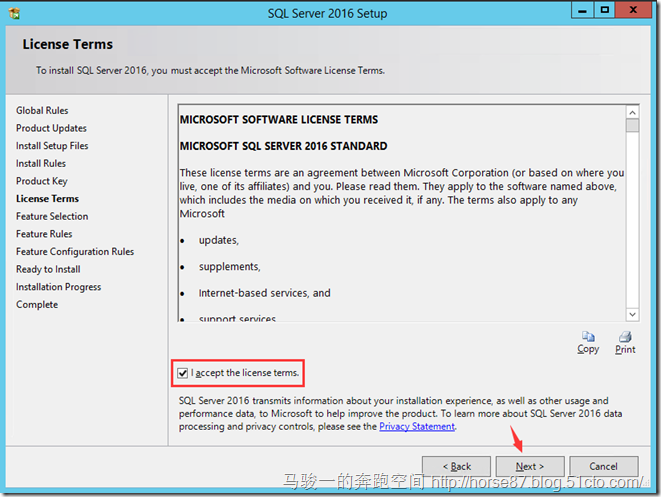Click the license text scrollbar thumb
This screenshot has height=497, width=661.
point(632,125)
